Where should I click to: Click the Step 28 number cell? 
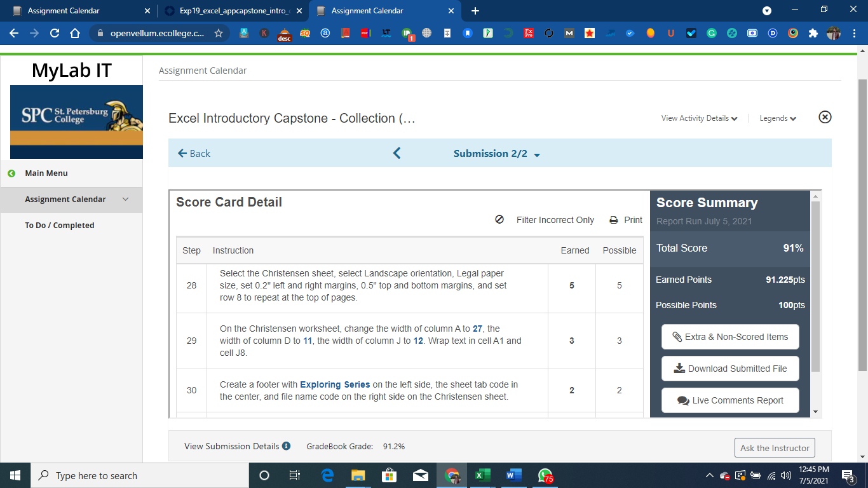[191, 285]
